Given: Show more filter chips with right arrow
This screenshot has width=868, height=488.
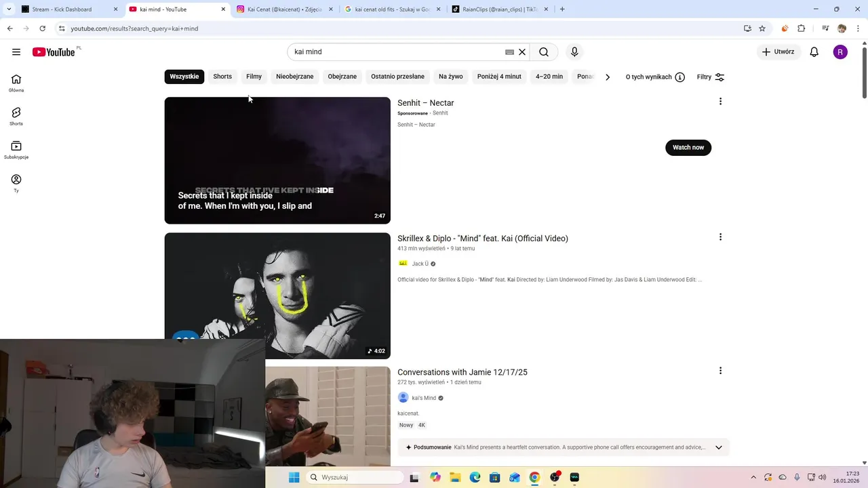Looking at the screenshot, I should click(608, 77).
